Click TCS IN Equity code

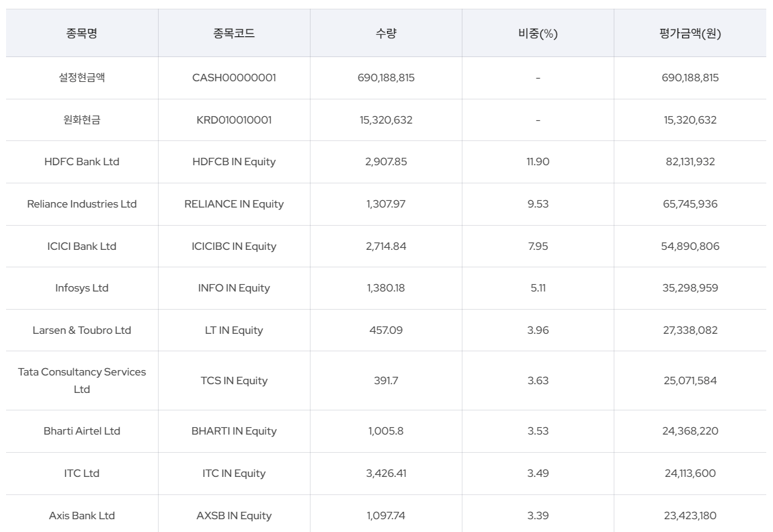coord(234,381)
